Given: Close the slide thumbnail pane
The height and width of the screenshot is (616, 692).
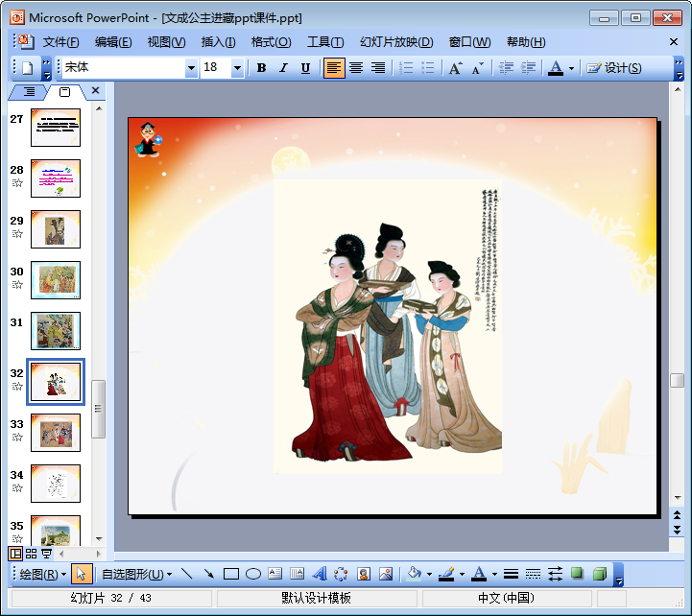Looking at the screenshot, I should click(95, 90).
